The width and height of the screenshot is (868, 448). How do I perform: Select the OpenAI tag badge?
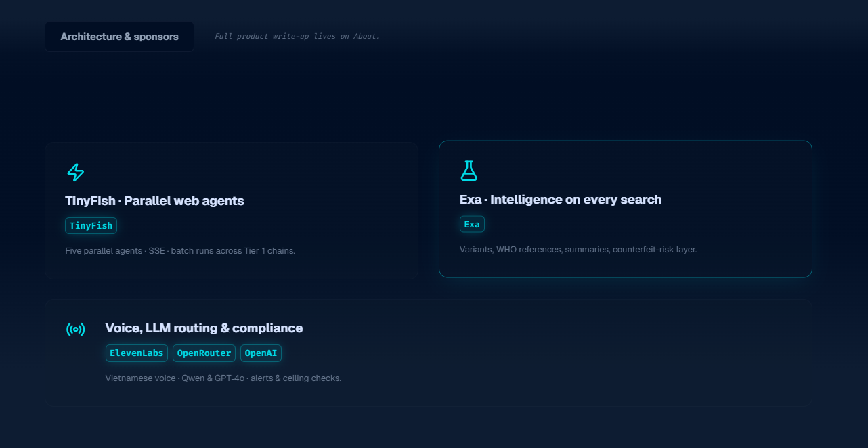[x=261, y=353]
